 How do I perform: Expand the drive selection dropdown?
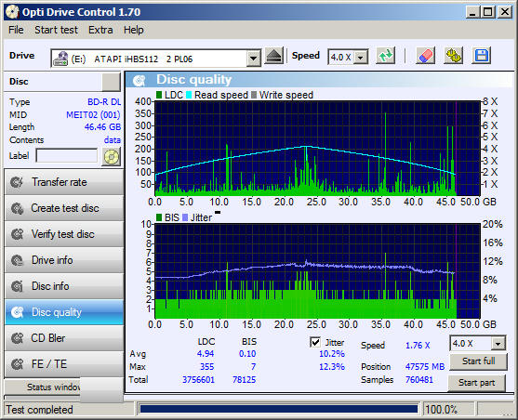[x=253, y=59]
